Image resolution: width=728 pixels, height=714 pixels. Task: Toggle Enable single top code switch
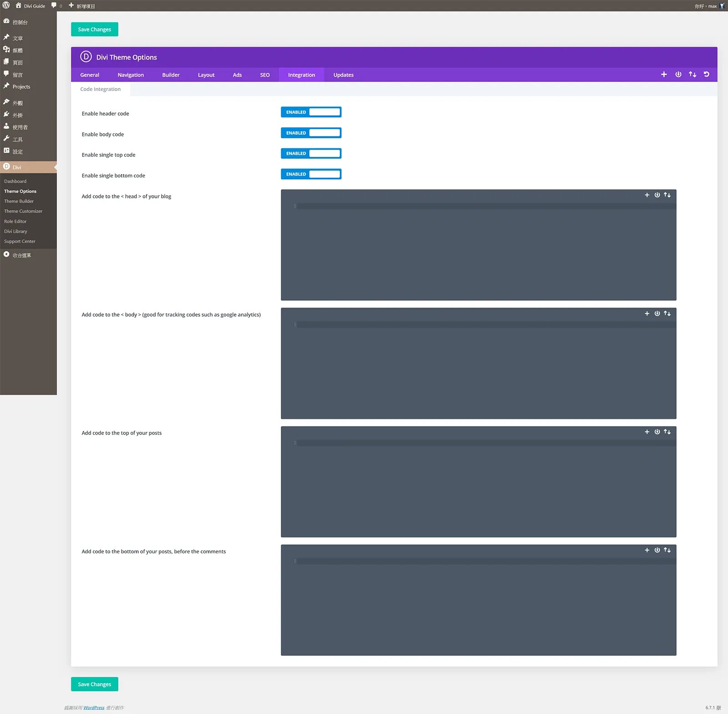[x=311, y=154]
